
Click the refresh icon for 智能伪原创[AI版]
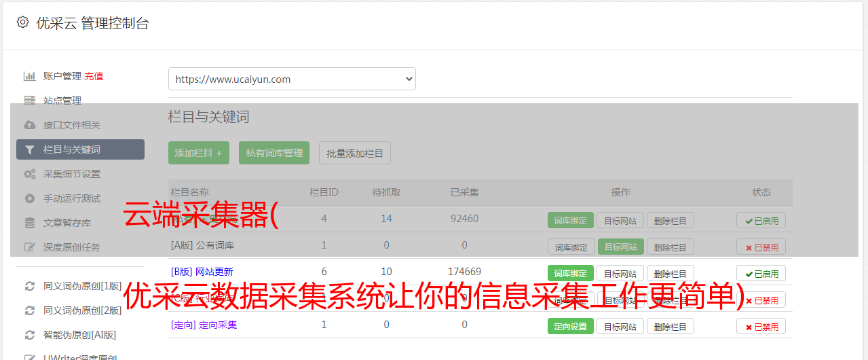click(30, 335)
